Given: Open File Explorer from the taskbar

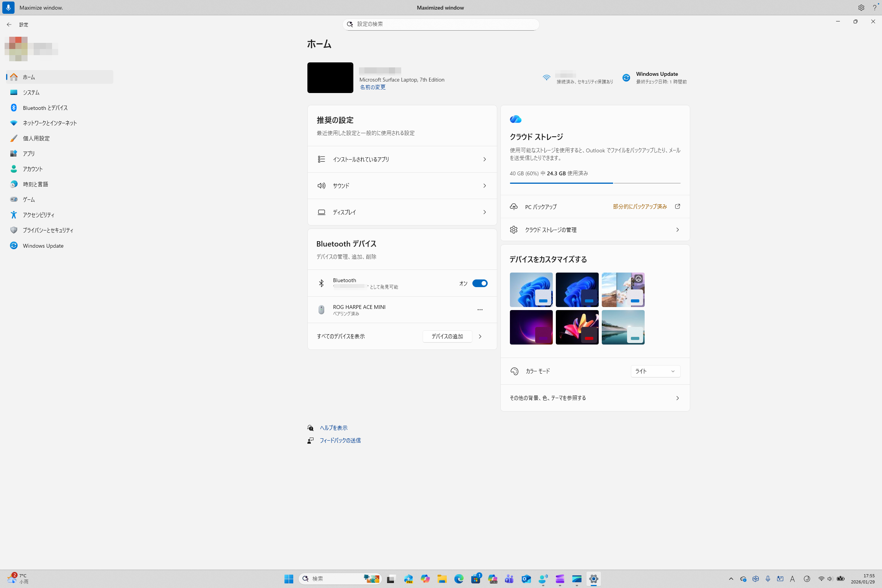Looking at the screenshot, I should pyautogui.click(x=442, y=579).
